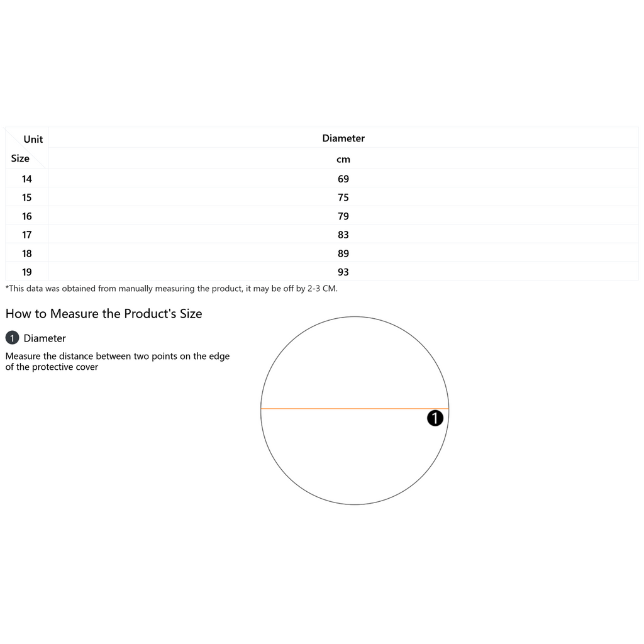Click the orange diameter line in the circle
The width and height of the screenshot is (644, 644).
tap(340, 409)
